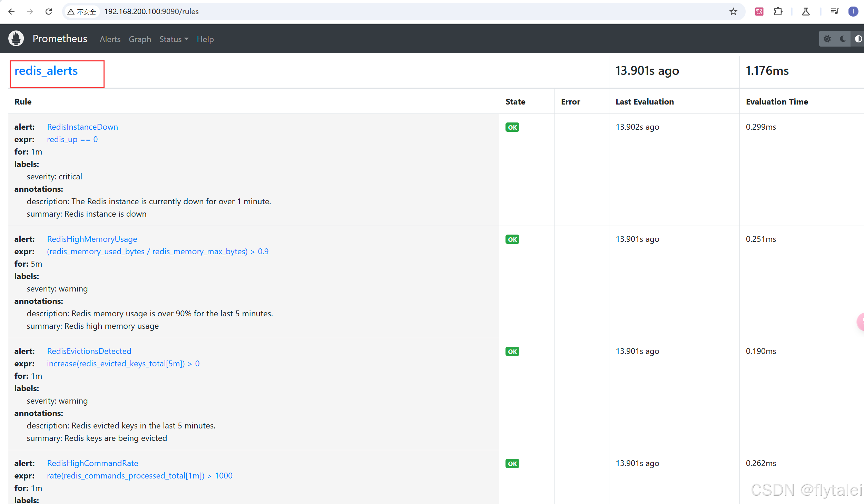Click the browser back arrow
The height and width of the screenshot is (504, 864).
click(x=11, y=11)
